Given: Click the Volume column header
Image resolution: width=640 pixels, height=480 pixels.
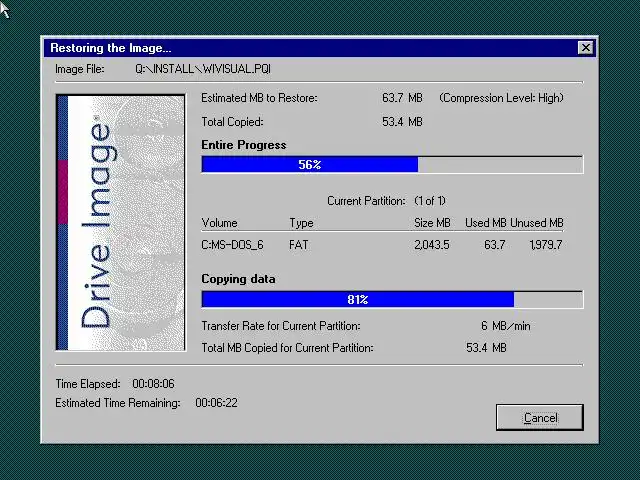Looking at the screenshot, I should (x=219, y=223).
